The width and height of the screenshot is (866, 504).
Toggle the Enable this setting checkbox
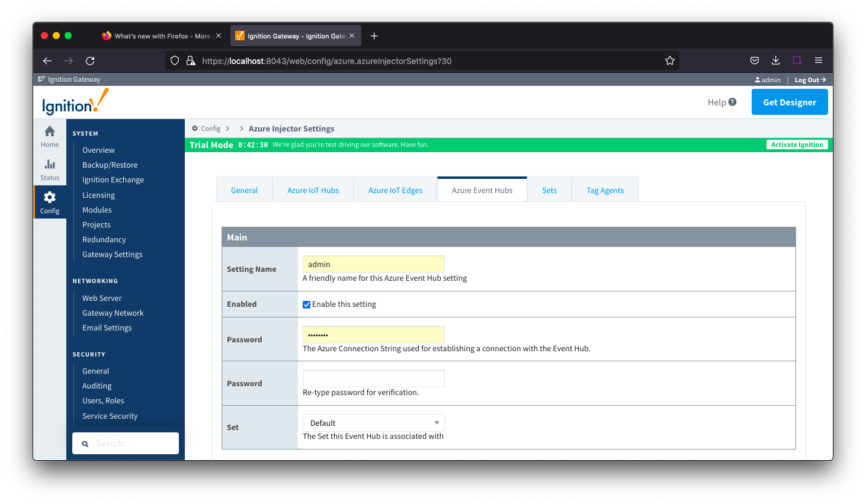(307, 304)
